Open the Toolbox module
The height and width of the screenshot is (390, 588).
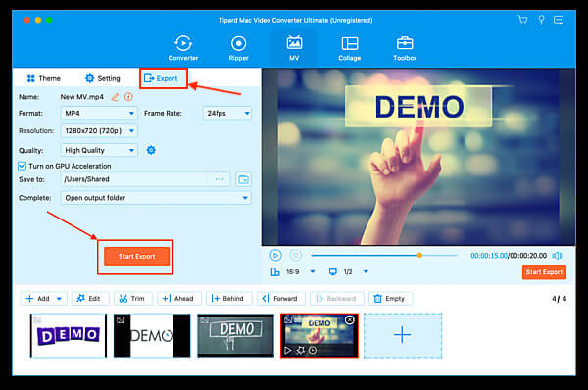click(405, 48)
